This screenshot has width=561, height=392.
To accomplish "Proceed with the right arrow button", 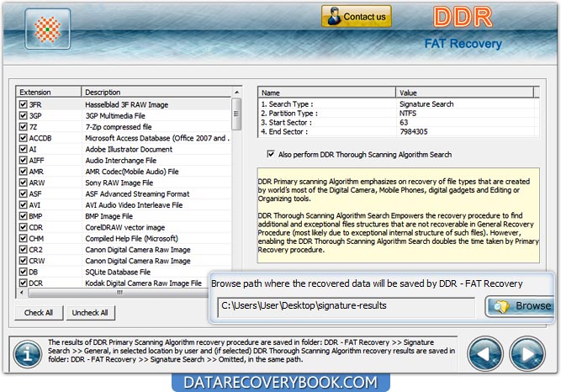I will click(527, 353).
